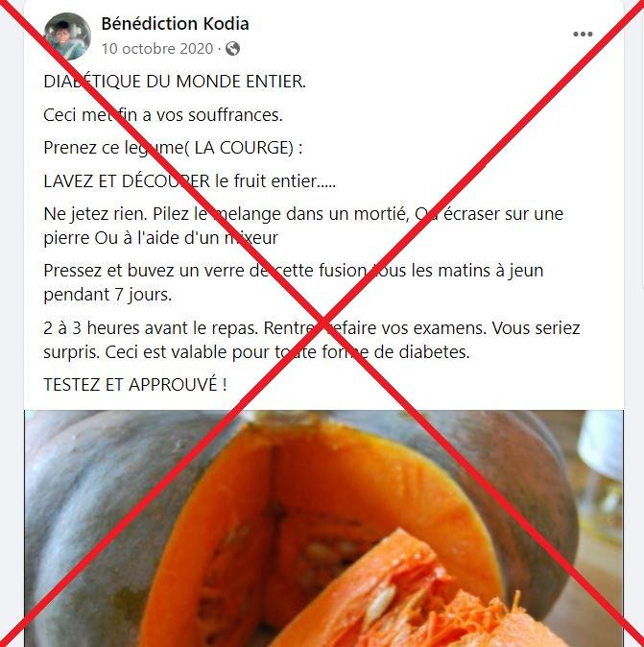Click the closing line TESTEZ ET APPROUVÉ
644x647 pixels.
click(135, 385)
